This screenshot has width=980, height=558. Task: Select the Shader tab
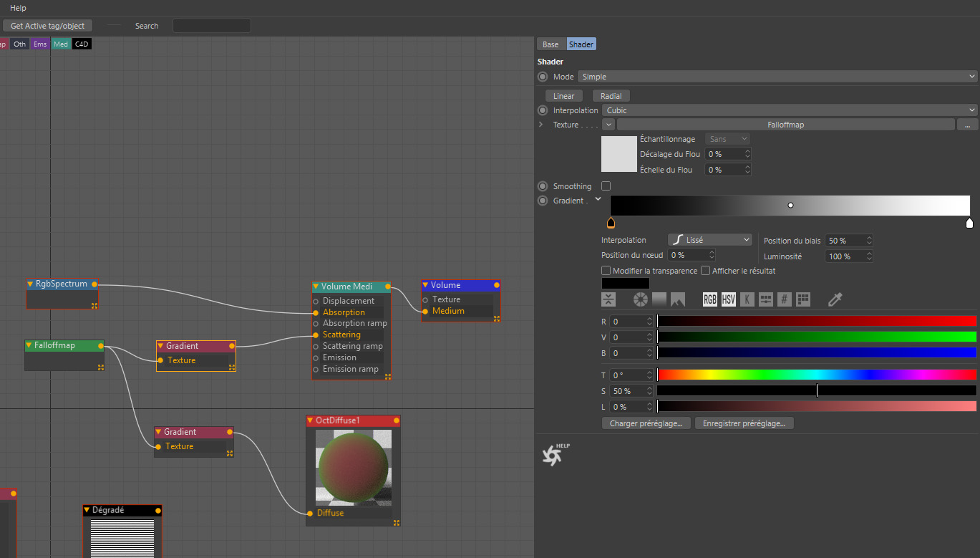(581, 44)
